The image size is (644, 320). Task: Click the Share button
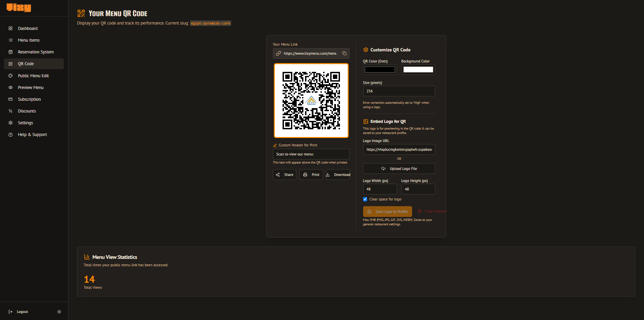(x=285, y=175)
